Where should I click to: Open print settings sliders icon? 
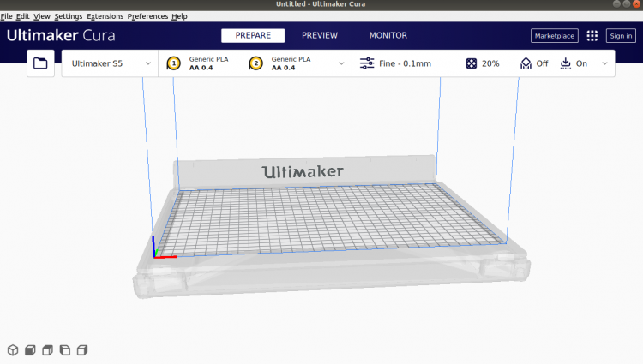[x=367, y=63]
